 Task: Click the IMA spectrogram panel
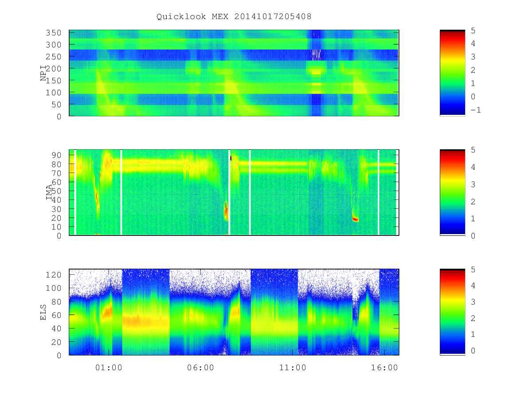[234, 192]
